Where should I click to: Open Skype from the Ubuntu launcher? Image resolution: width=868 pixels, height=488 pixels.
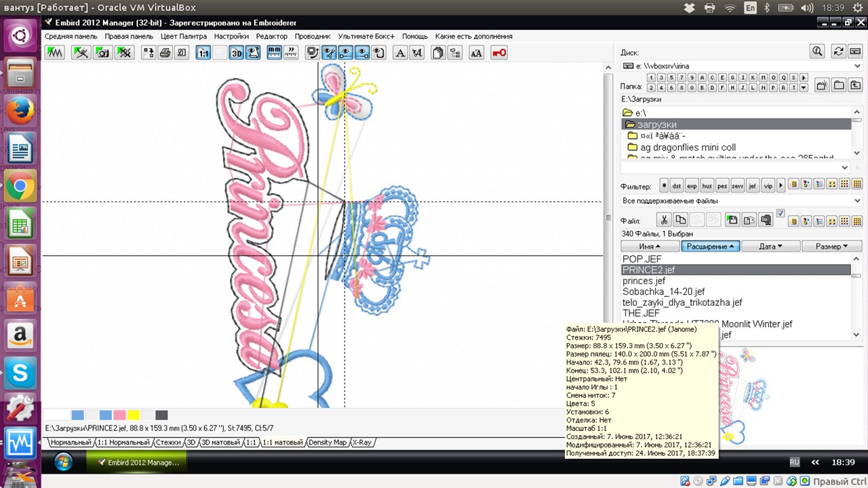[x=20, y=372]
